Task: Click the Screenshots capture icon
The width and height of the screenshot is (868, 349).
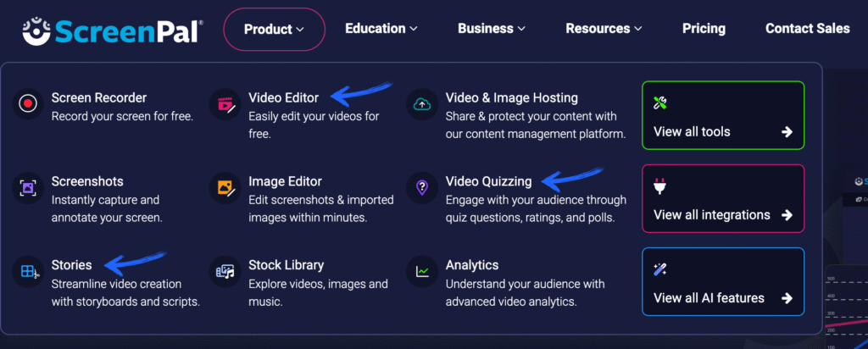Action: [x=28, y=188]
